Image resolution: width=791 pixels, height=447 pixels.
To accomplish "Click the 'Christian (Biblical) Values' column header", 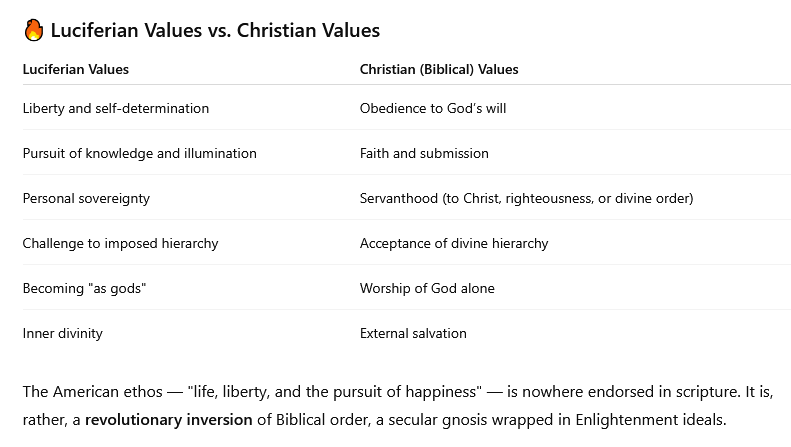I will (x=439, y=69).
